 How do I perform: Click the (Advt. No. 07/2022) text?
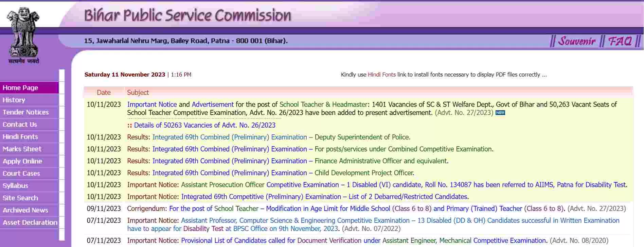click(x=371, y=229)
